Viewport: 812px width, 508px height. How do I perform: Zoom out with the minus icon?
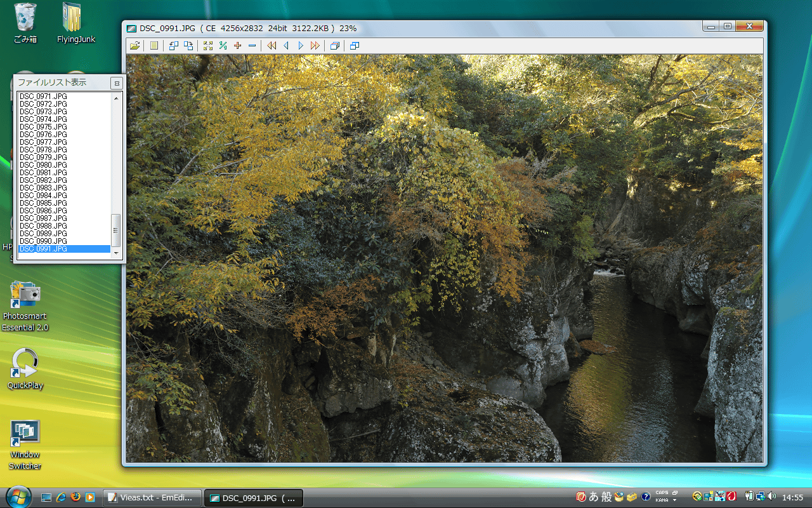click(x=252, y=46)
